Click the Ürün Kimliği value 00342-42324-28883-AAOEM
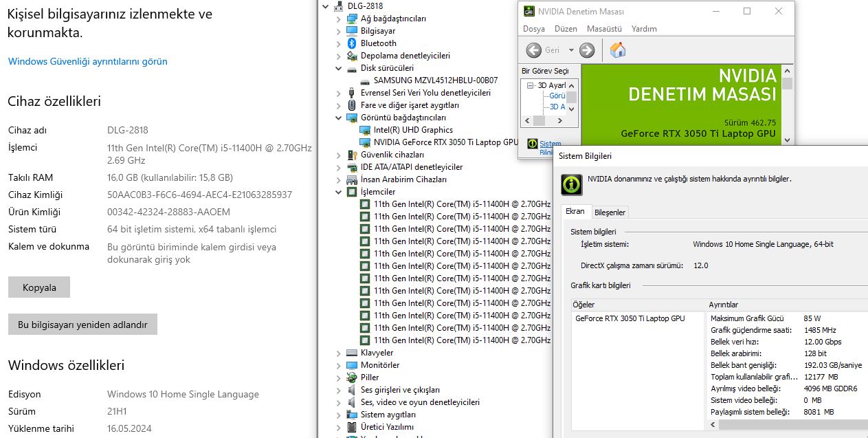 coord(168,212)
